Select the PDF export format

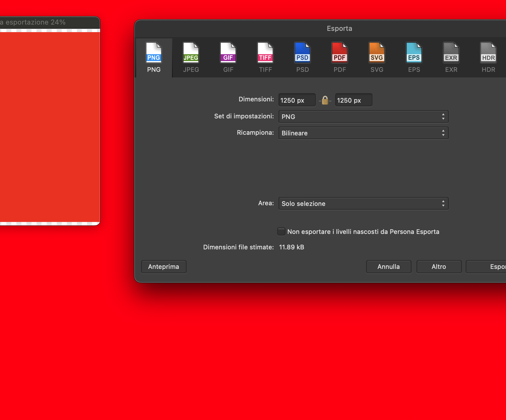tap(339, 57)
